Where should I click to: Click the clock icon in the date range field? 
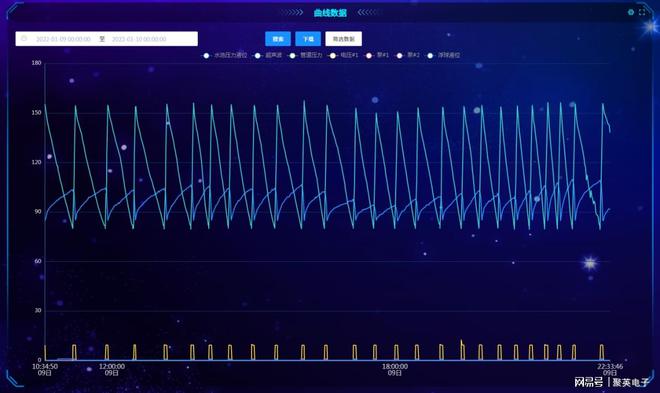(x=24, y=39)
